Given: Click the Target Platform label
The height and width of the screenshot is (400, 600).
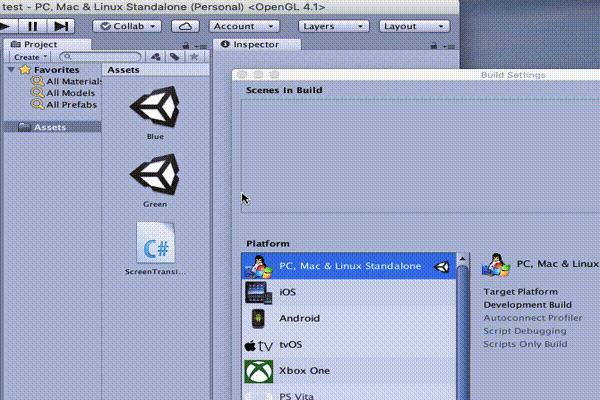Looking at the screenshot, I should coord(520,292).
